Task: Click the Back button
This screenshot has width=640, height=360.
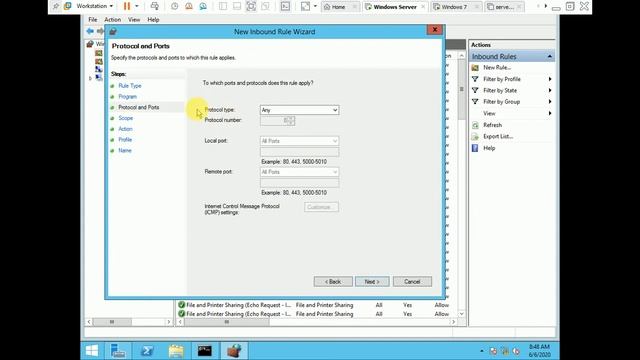Action: [333, 282]
